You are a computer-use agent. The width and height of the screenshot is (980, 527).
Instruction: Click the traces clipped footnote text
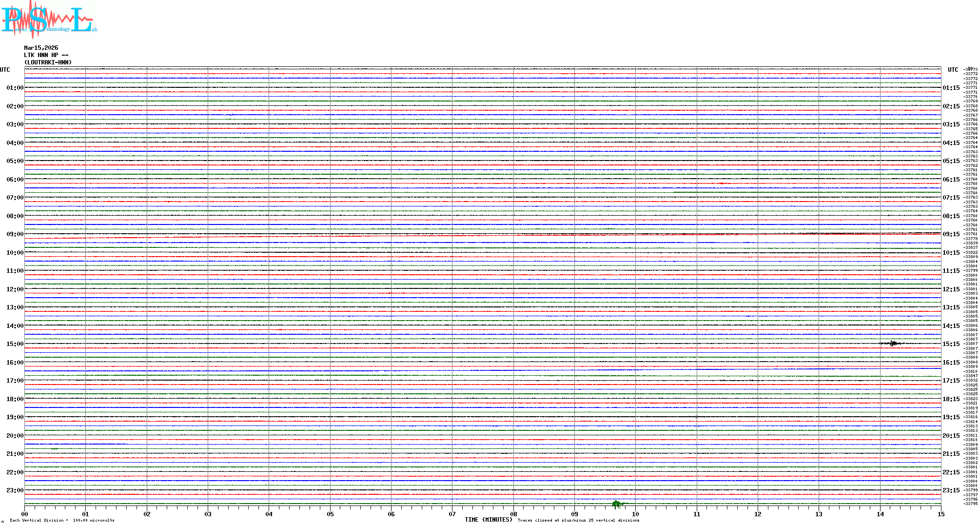click(578, 520)
